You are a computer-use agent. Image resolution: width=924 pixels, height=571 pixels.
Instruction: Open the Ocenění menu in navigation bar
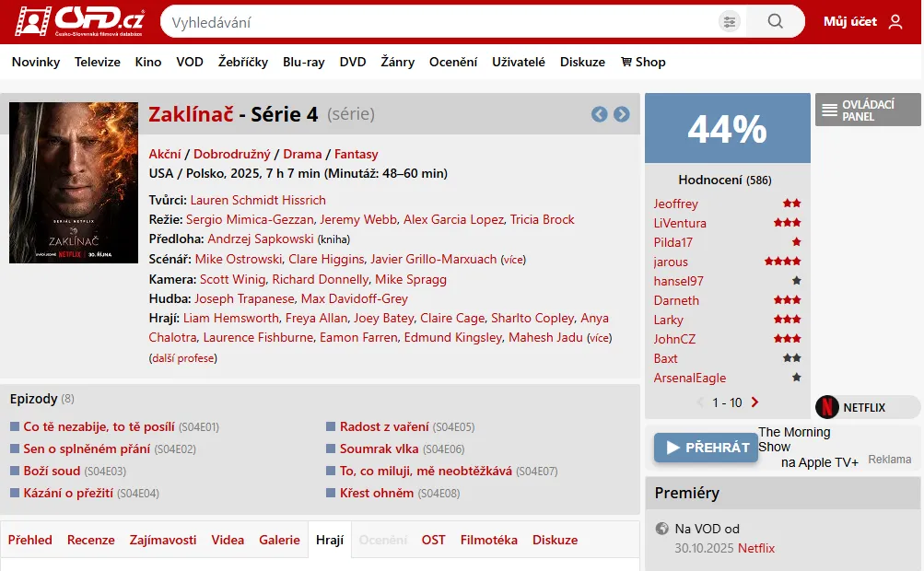453,62
